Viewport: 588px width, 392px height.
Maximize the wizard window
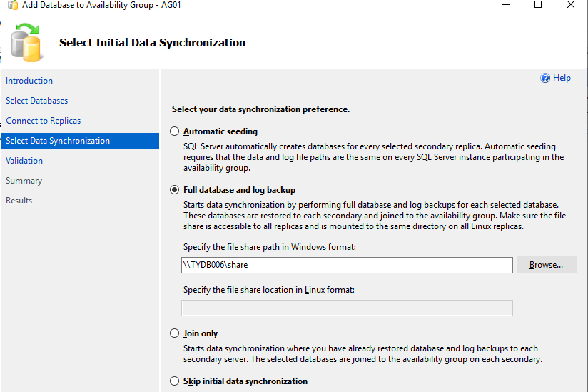click(538, 5)
